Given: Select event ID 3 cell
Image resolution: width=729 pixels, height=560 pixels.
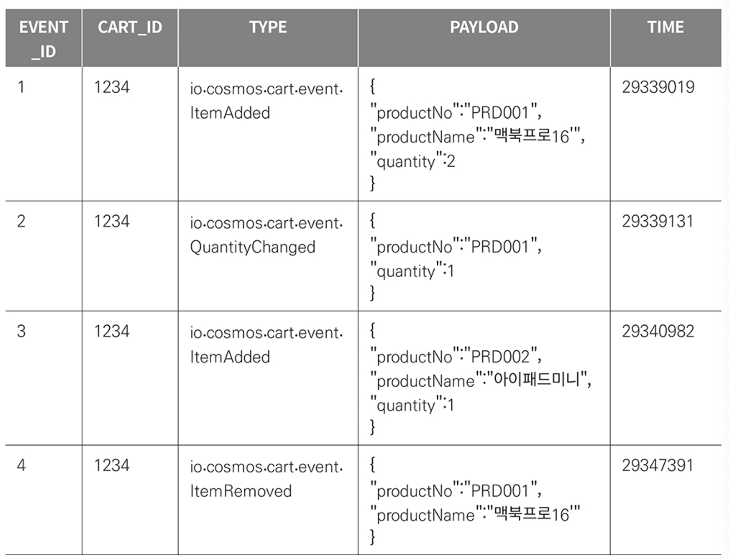Looking at the screenshot, I should tap(21, 331).
